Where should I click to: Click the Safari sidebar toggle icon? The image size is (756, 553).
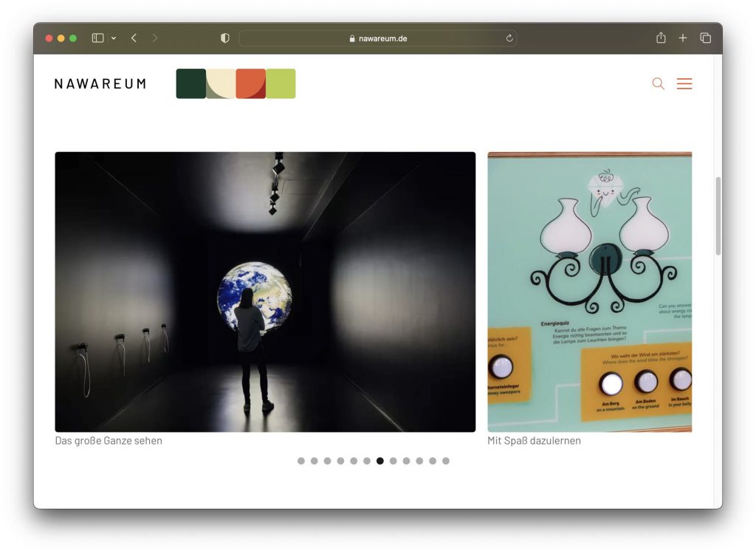[97, 38]
